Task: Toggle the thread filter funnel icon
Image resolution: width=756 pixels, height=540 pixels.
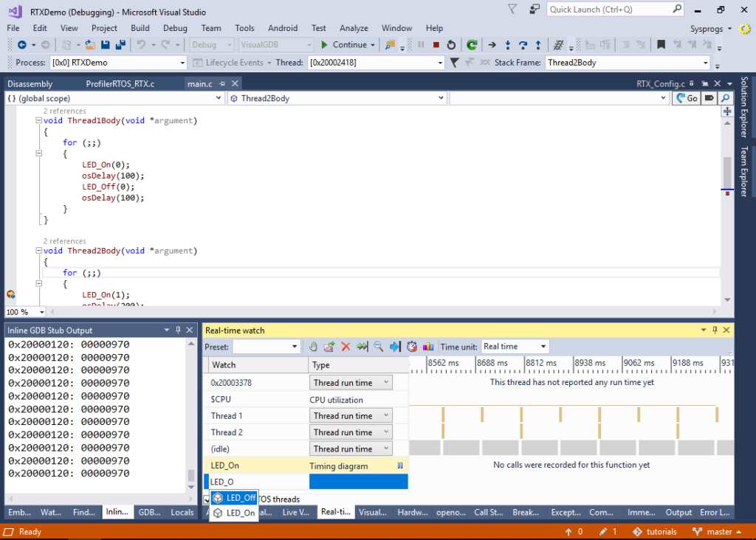Action: point(455,62)
